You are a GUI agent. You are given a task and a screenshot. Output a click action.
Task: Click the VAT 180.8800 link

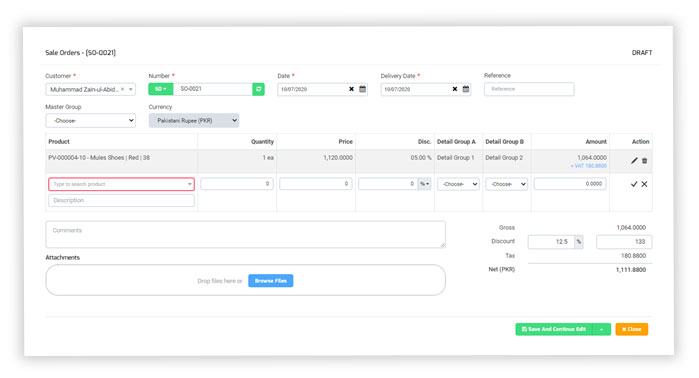pos(588,166)
